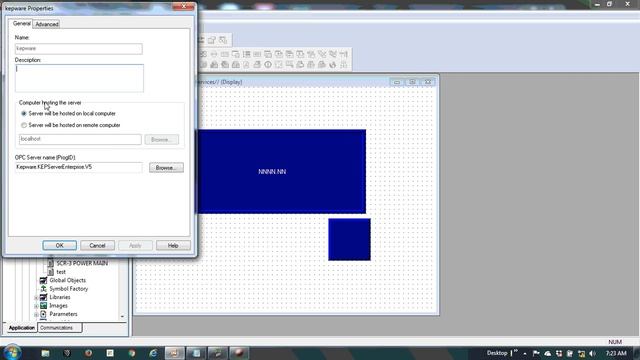This screenshot has height=360, width=640.
Task: Switch to the Advanced tab
Action: pyautogui.click(x=47, y=24)
